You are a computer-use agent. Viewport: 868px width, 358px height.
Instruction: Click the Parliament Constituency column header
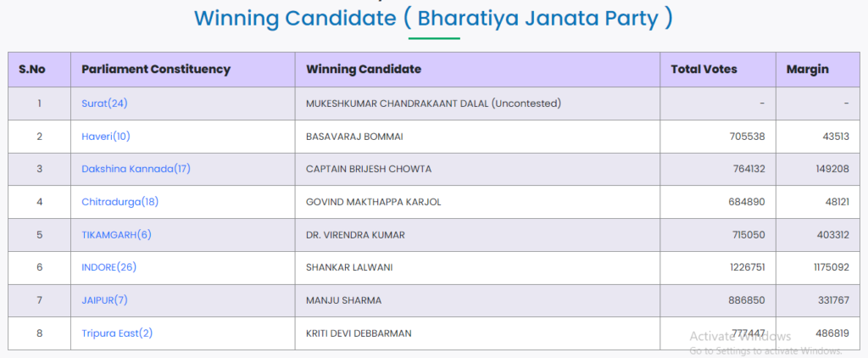tap(156, 70)
